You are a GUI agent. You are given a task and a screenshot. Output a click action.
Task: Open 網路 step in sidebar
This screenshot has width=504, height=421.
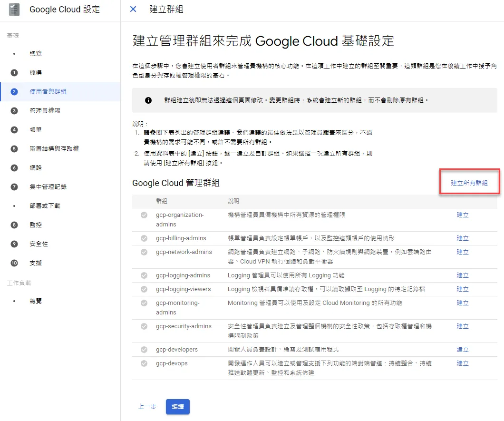pyautogui.click(x=36, y=167)
